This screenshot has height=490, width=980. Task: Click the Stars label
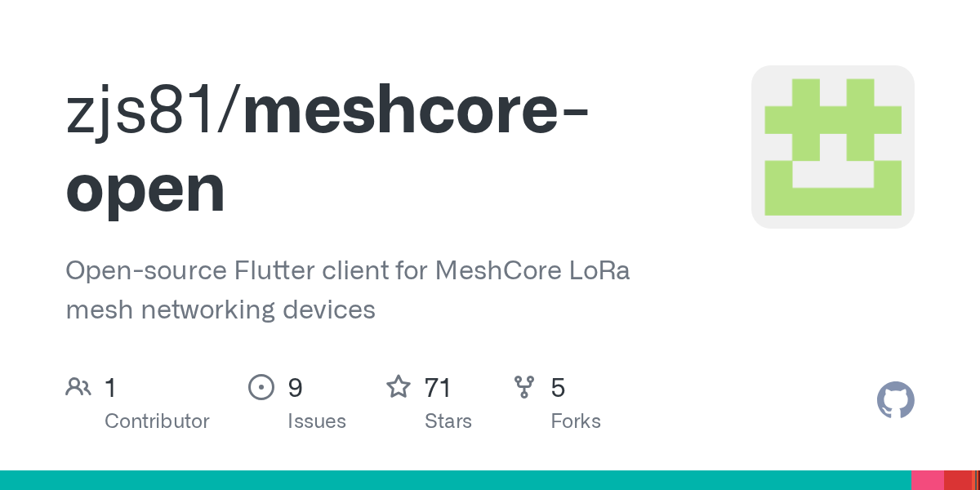click(448, 421)
